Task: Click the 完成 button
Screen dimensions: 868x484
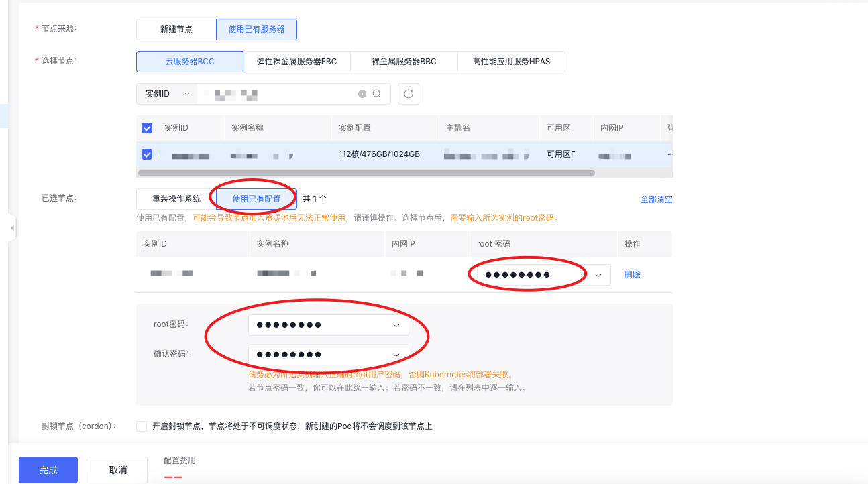Action: (x=48, y=470)
